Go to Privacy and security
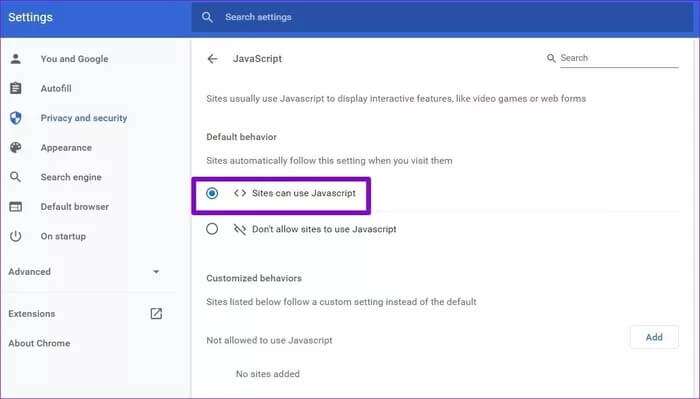This screenshot has width=700, height=399. click(x=84, y=118)
